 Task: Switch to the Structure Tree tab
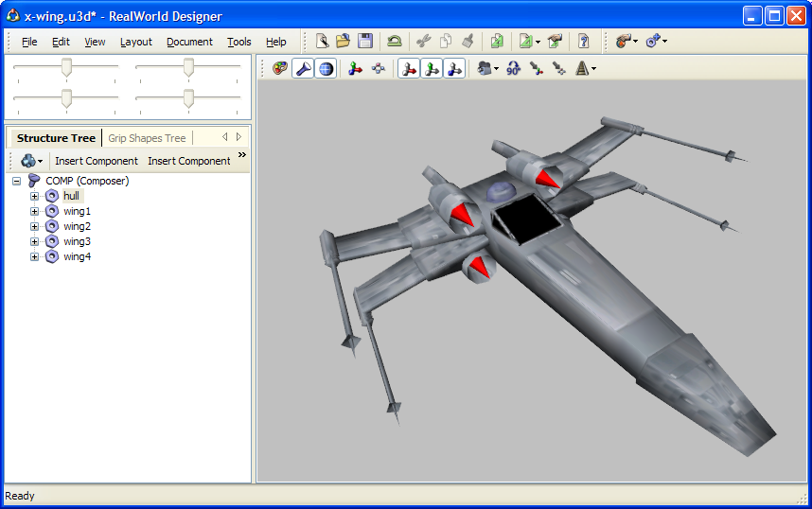[x=56, y=138]
